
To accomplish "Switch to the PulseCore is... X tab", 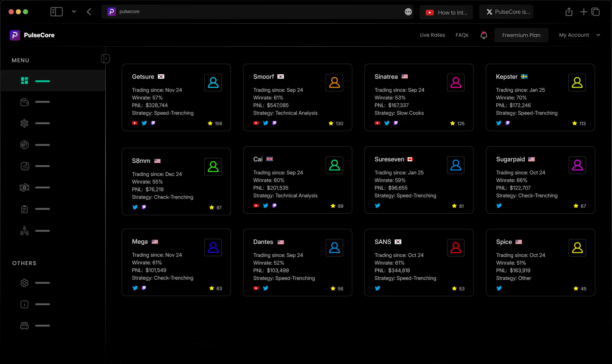I will [x=506, y=12].
